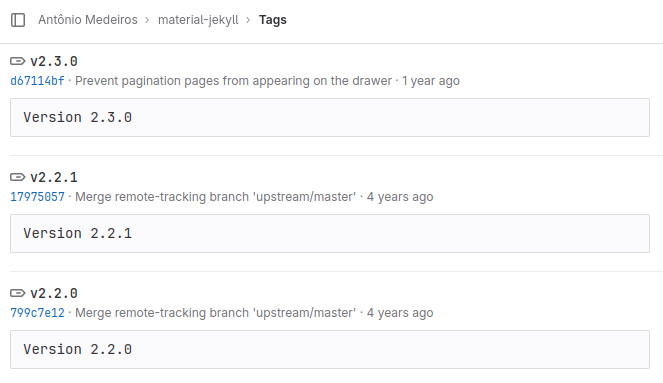Open v2.2.1 'Merge remote-tracking branch' commit message
The width and height of the screenshot is (663, 383).
point(216,197)
